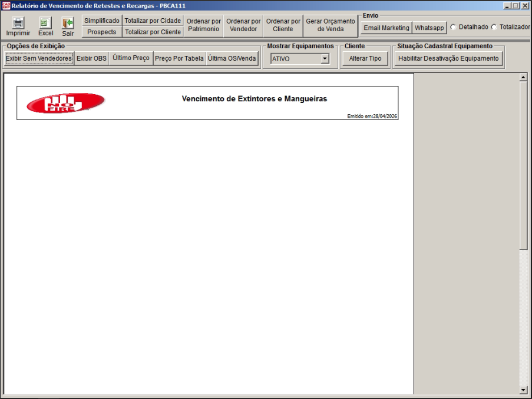The image size is (532, 399).
Task: Click the Email Marketing button
Action: click(386, 28)
